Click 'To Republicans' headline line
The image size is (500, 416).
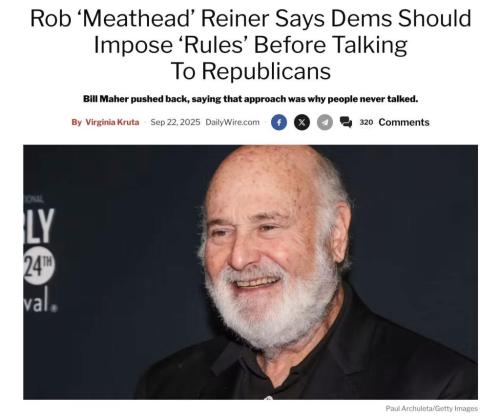point(251,71)
